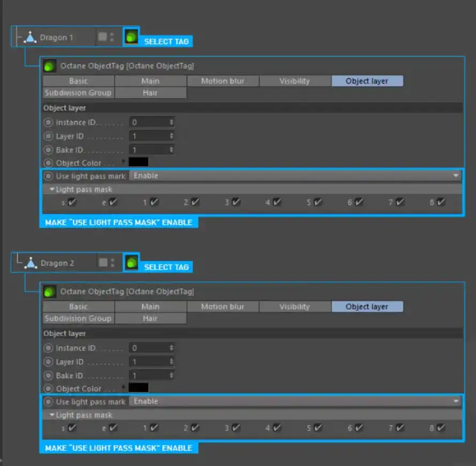
Task: Click the Layer ID input field for Dragon 2
Action: pyautogui.click(x=152, y=362)
